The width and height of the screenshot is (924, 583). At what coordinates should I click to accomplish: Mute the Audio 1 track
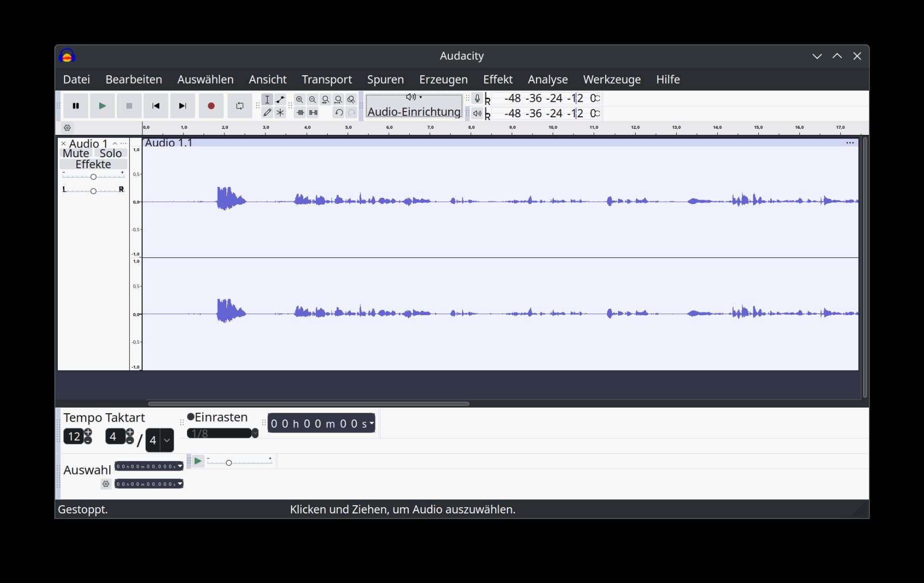(76, 154)
